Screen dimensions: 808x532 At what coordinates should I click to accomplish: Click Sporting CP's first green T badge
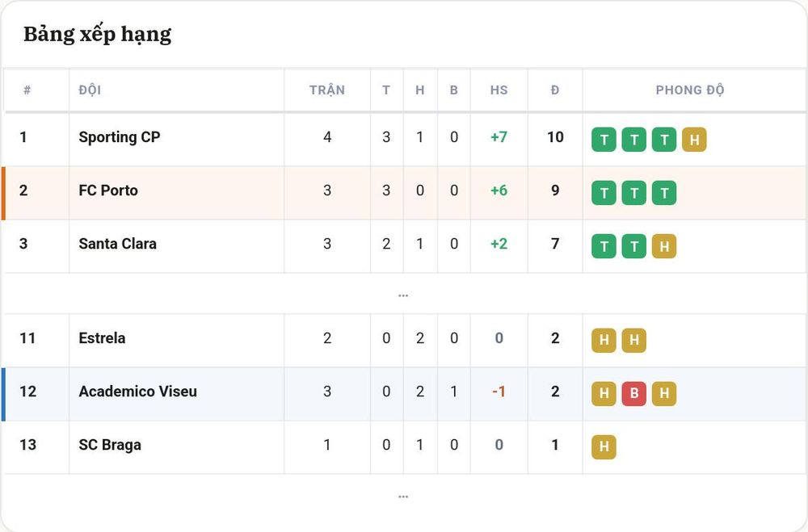604,140
